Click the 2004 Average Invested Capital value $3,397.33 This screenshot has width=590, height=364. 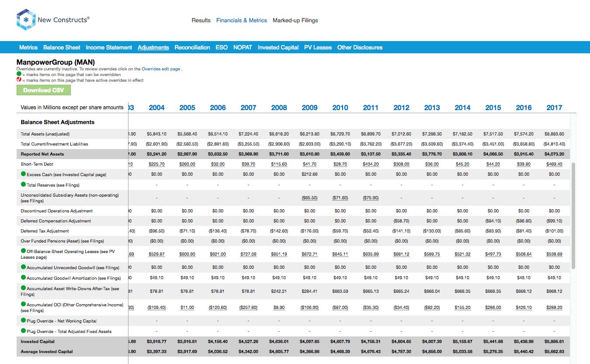[156, 352]
